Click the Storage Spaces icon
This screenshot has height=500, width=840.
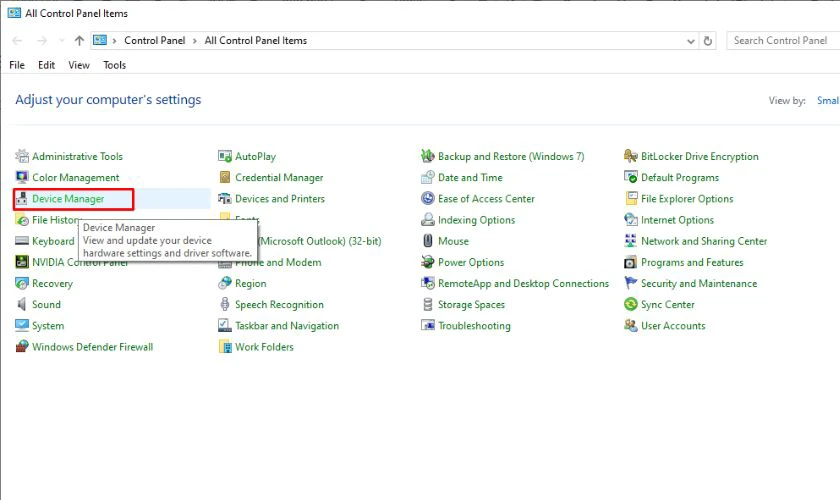click(x=428, y=304)
